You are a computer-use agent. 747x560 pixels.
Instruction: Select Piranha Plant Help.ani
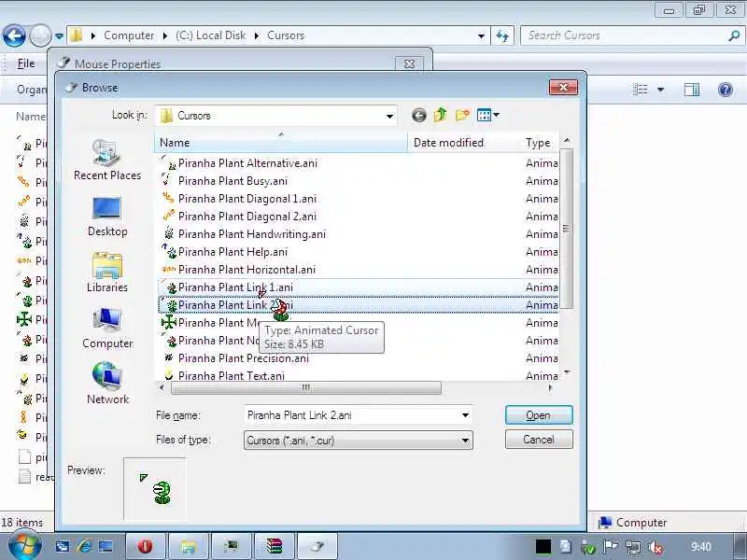[233, 252]
